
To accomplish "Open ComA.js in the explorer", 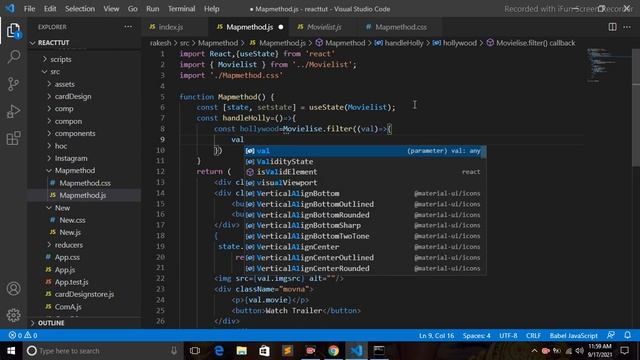I will 68,307.
